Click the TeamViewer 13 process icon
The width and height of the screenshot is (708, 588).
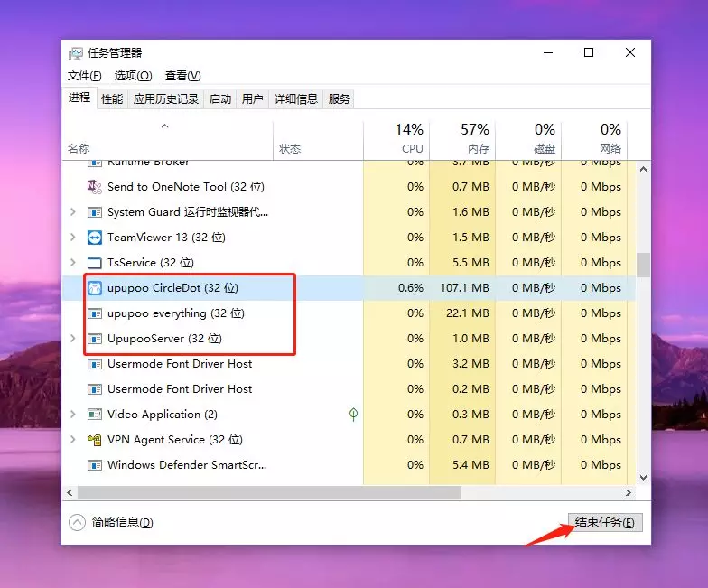coord(94,237)
